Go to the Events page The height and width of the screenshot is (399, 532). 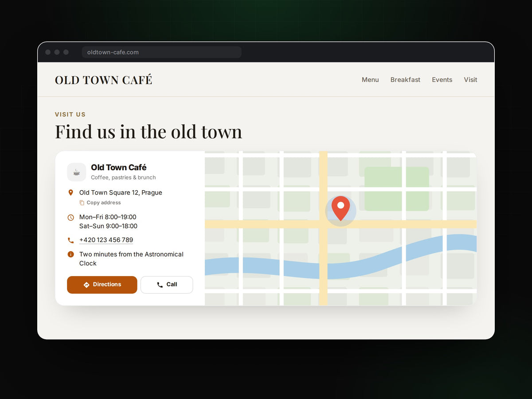click(442, 80)
